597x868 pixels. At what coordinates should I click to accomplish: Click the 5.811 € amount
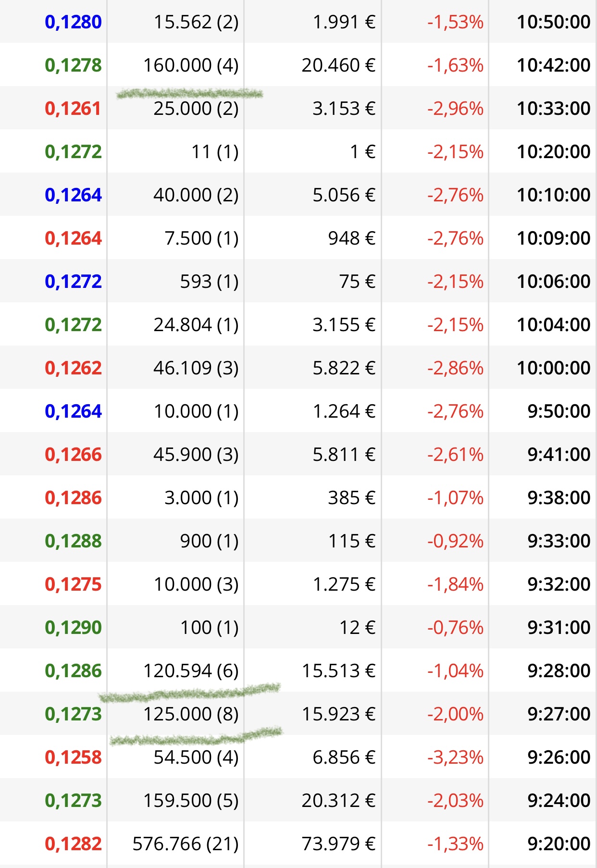pos(344,455)
